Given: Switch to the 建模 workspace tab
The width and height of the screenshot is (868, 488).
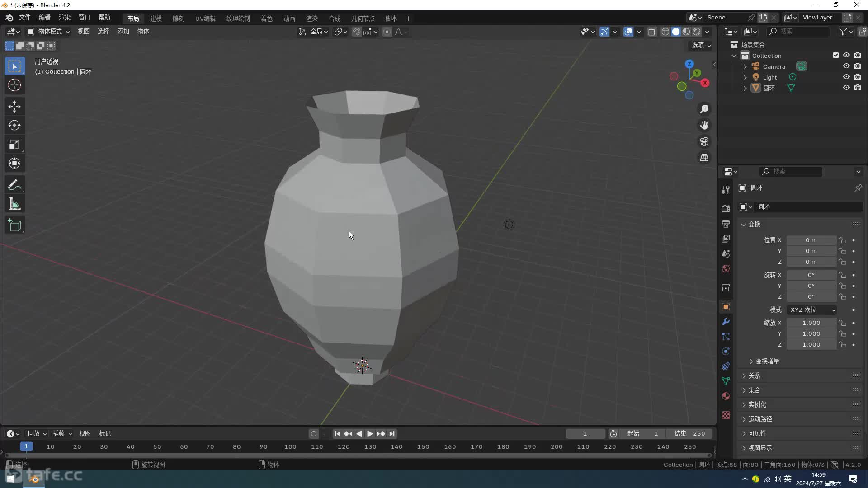Looking at the screenshot, I should click(x=156, y=19).
